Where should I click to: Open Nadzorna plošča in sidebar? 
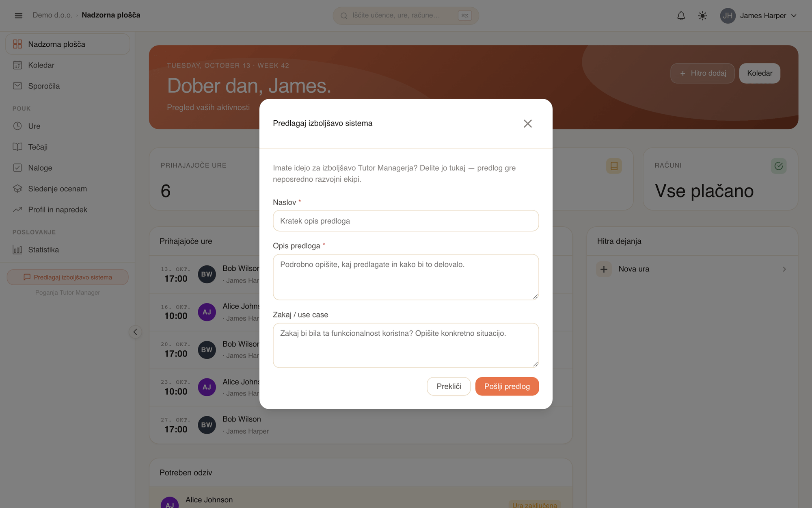click(67, 44)
